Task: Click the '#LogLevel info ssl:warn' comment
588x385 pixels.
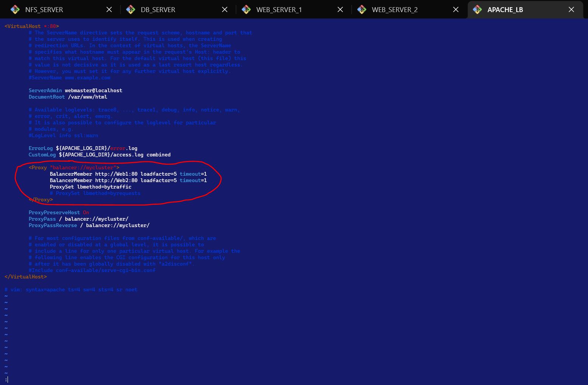Action: (x=63, y=135)
